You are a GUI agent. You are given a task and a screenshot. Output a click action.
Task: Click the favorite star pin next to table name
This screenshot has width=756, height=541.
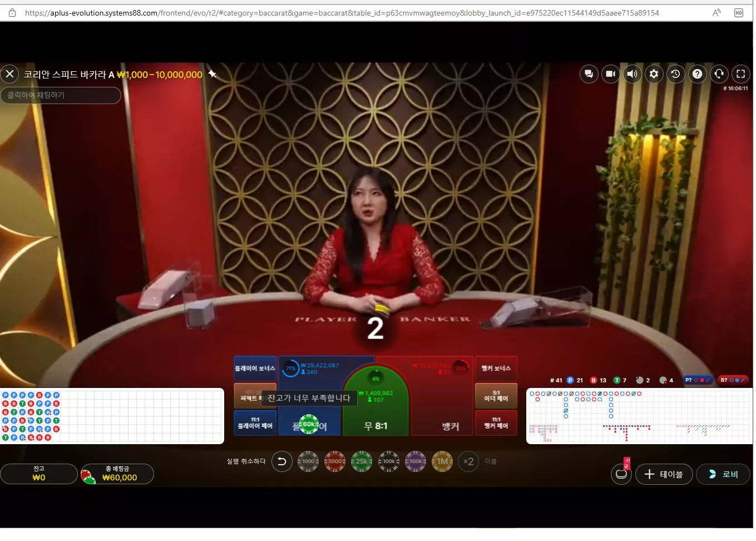tap(212, 74)
